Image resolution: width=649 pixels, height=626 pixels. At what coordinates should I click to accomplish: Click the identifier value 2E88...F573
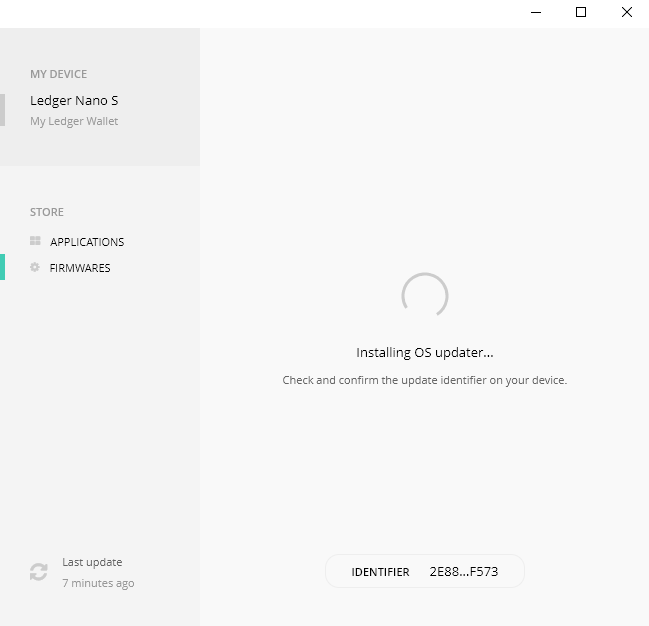[x=464, y=572]
